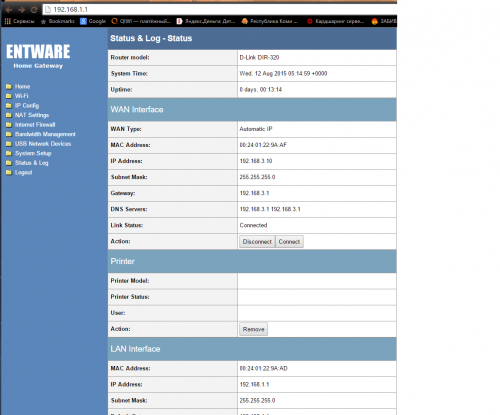Image resolution: width=500 pixels, height=415 pixels.
Task: Select USB Network Devices menu item
Action: tap(43, 144)
